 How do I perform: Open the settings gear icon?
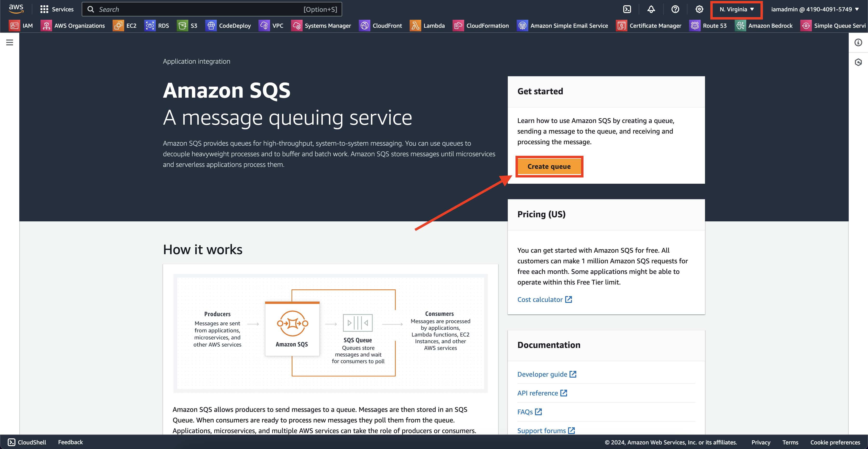[699, 9]
